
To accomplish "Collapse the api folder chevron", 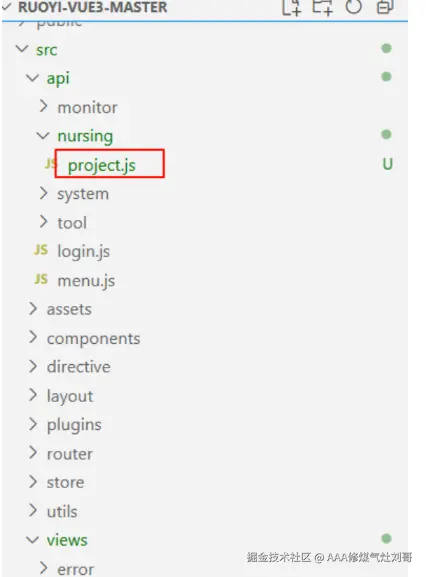I will coord(32,78).
